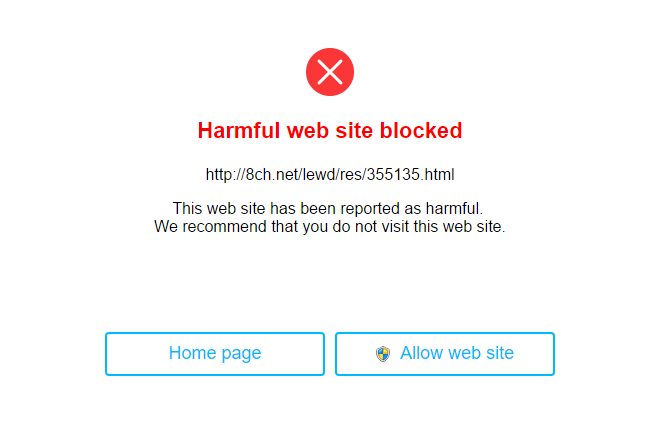The height and width of the screenshot is (421, 648).
Task: Click 'web site' in the red heading
Action: [x=330, y=131]
